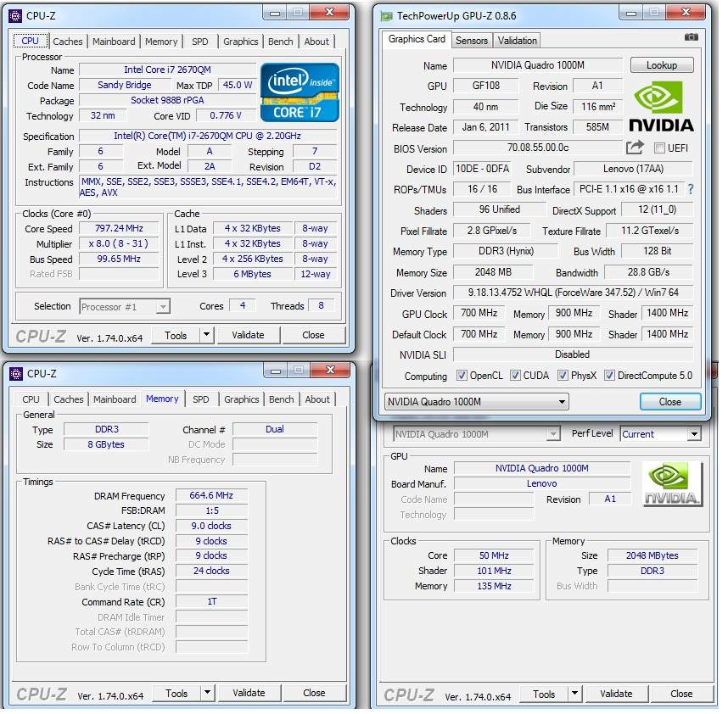Click the Lookup button in GPU-Z
The height and width of the screenshot is (714, 728).
[x=662, y=65]
